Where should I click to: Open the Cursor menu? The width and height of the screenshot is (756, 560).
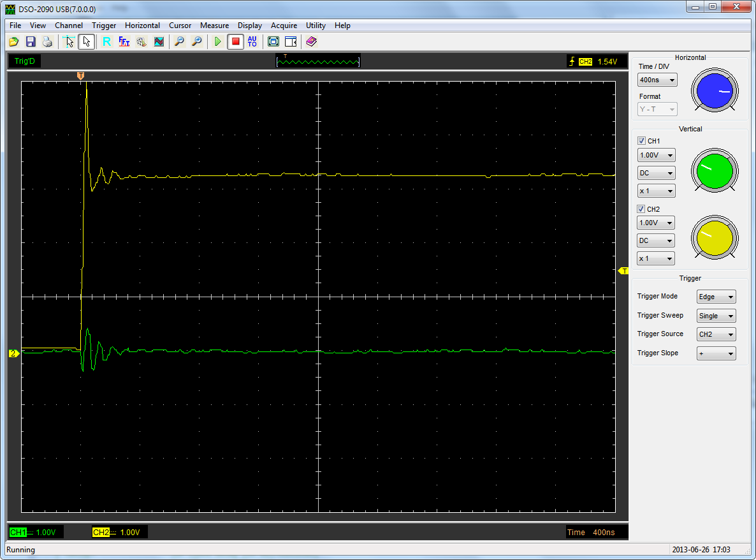[x=180, y=26]
